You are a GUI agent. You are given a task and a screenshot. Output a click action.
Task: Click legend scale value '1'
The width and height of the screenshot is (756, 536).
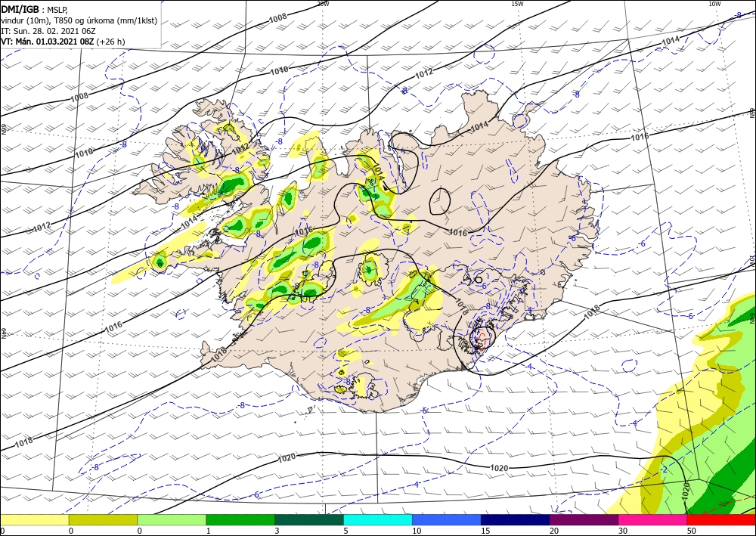(209, 531)
